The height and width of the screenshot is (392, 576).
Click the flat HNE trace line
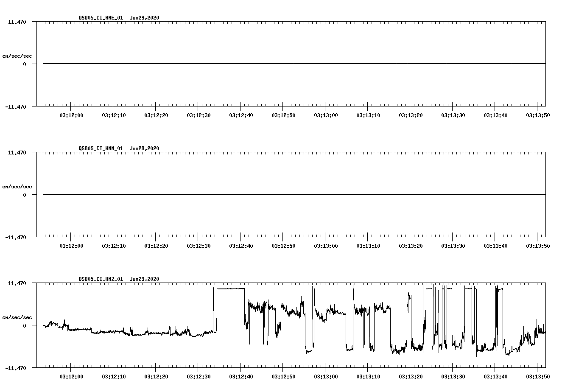click(294, 64)
